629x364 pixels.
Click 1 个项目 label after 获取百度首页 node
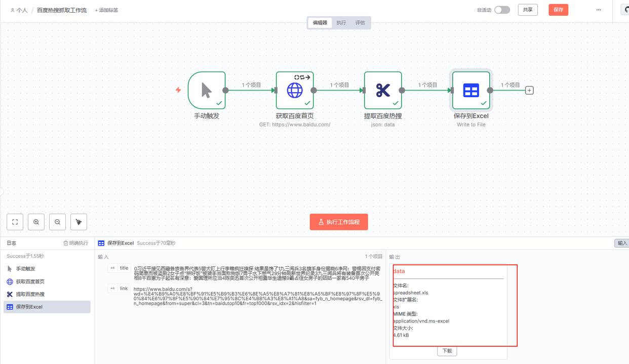pyautogui.click(x=339, y=85)
